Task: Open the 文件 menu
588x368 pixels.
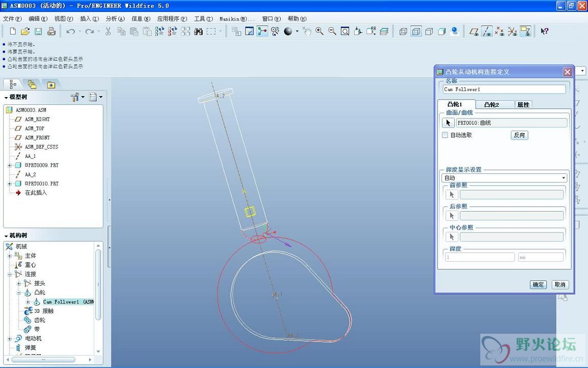Action: (x=12, y=19)
